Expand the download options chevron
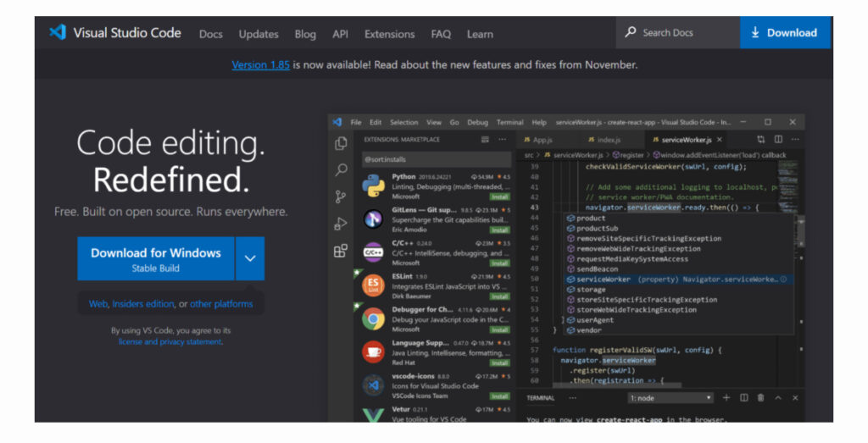Viewport: 868px width, 443px height. click(250, 258)
